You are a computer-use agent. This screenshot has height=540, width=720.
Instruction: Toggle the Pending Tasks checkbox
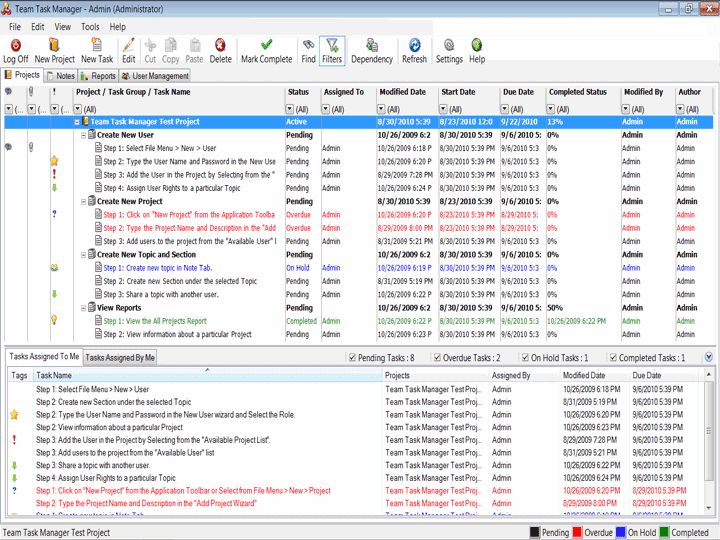tap(353, 358)
